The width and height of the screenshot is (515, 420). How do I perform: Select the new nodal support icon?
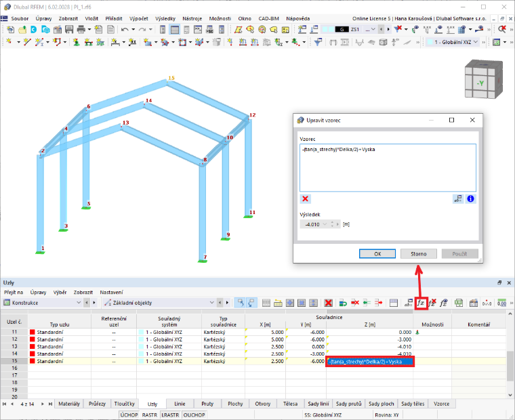(76, 42)
